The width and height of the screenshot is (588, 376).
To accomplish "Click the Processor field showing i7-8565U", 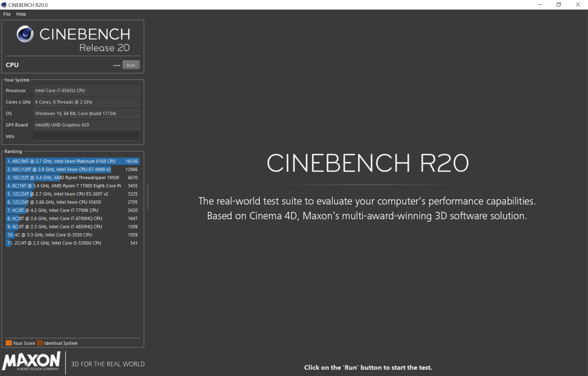I will point(86,90).
